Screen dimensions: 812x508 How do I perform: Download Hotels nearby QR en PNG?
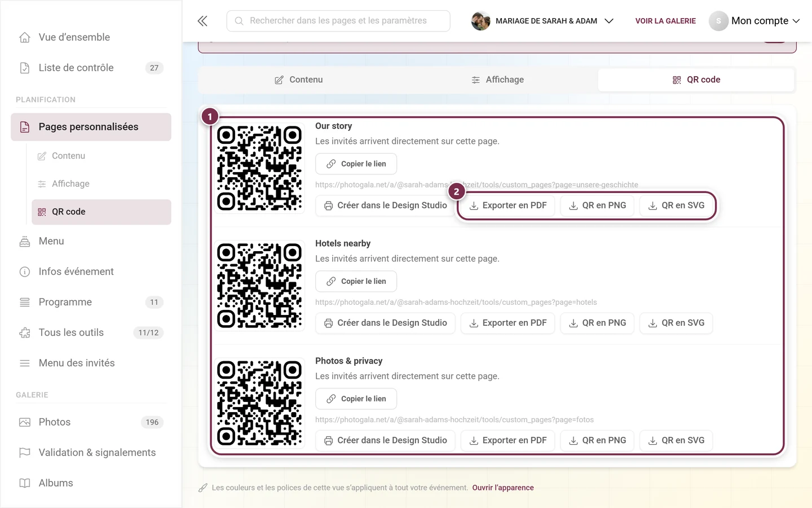(x=597, y=323)
